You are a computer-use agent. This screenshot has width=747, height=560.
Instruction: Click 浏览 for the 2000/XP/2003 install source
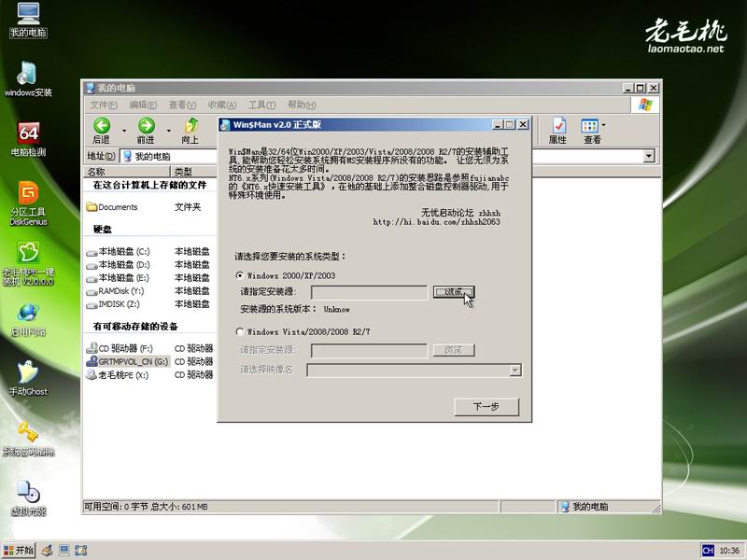point(454,292)
